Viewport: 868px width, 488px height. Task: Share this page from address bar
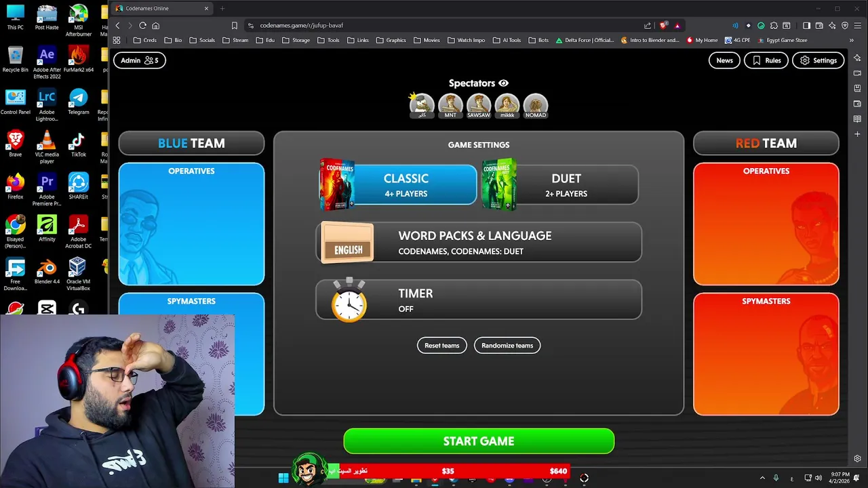click(x=648, y=26)
